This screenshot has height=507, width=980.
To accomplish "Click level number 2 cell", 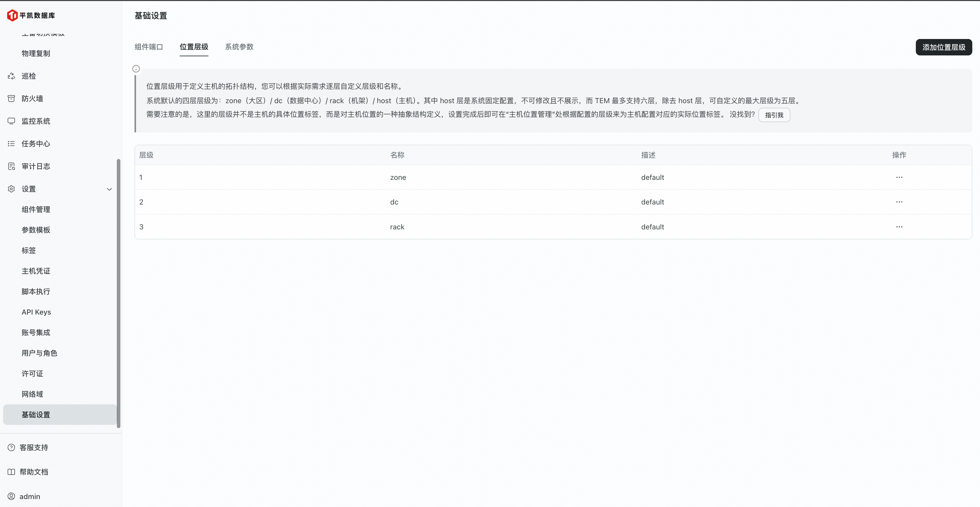I will tap(141, 202).
